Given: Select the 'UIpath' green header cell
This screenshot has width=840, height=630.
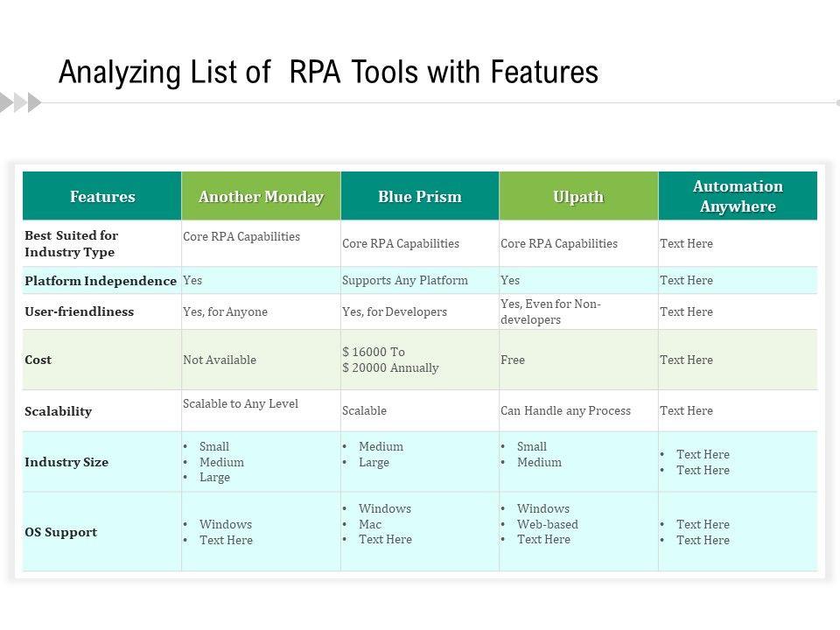Looking at the screenshot, I should (578, 196).
